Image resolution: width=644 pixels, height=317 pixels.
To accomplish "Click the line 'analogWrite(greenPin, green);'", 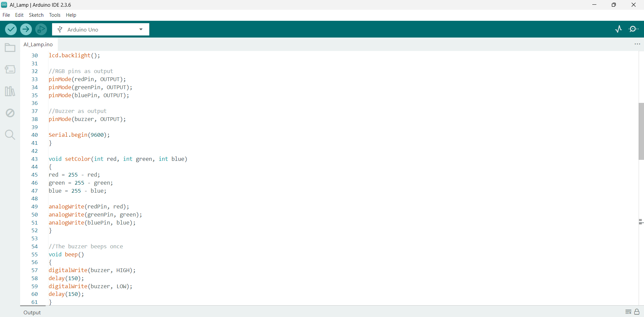I will click(95, 214).
